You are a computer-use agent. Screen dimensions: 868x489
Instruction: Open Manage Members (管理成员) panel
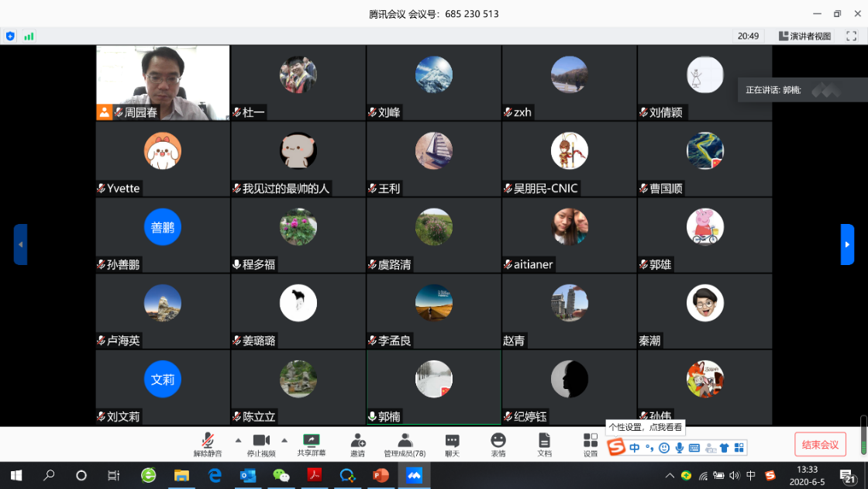[x=405, y=444]
